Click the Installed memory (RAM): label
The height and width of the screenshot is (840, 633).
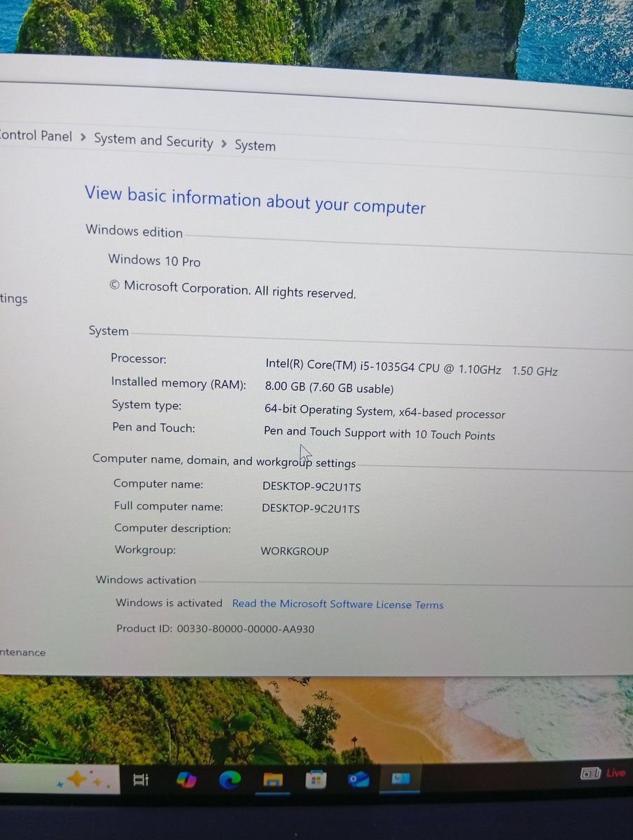(179, 383)
